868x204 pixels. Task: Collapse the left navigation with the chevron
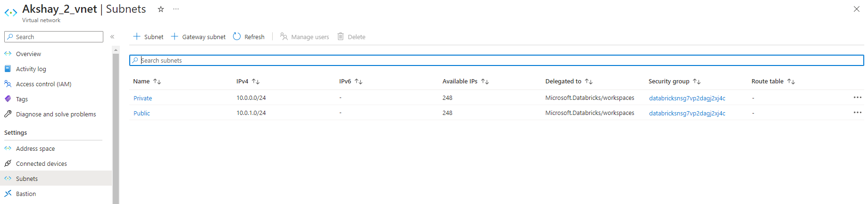click(112, 37)
